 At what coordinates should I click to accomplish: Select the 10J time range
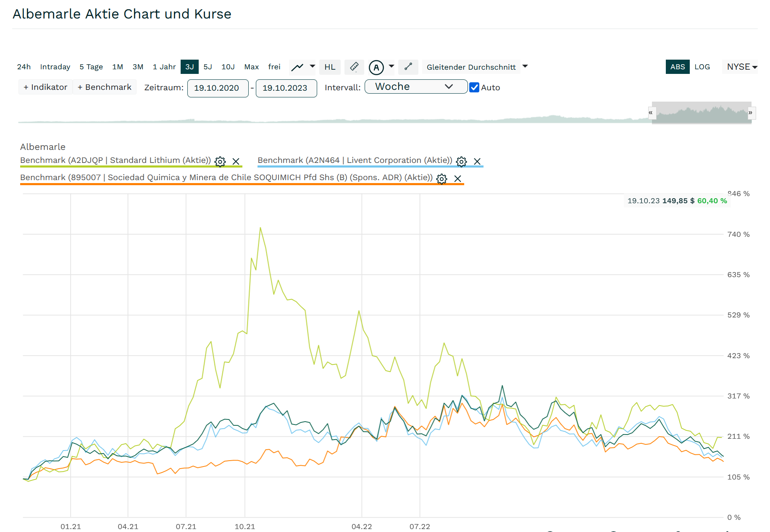pyautogui.click(x=228, y=67)
